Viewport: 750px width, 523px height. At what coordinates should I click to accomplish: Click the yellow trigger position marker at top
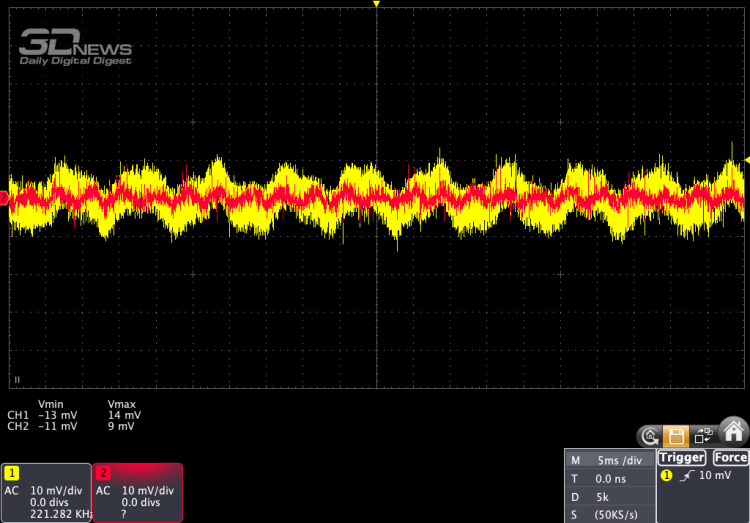[x=376, y=5]
